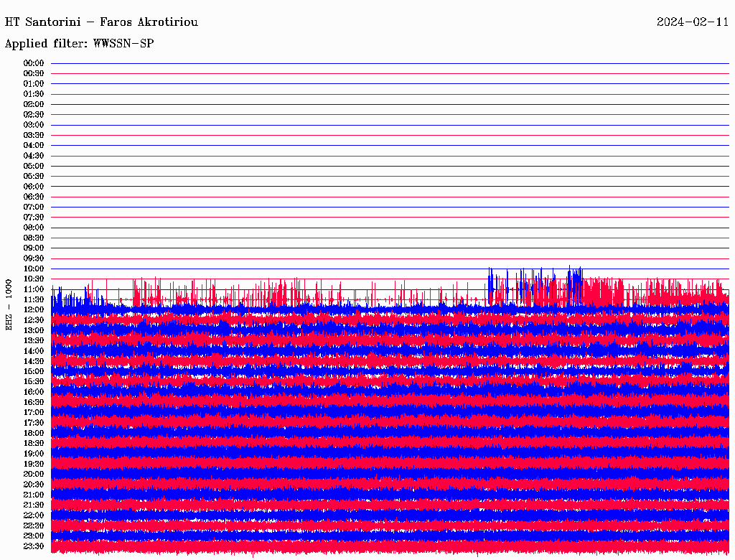Click the Applied filter: WWSSN-SP text
The height and width of the screenshot is (560, 735).
coord(80,44)
